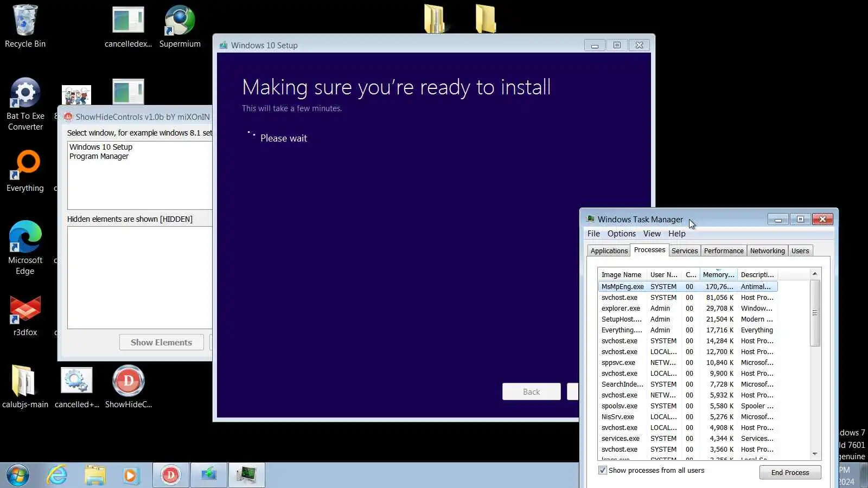
Task: Sort processes by CPU column
Action: (x=691, y=274)
